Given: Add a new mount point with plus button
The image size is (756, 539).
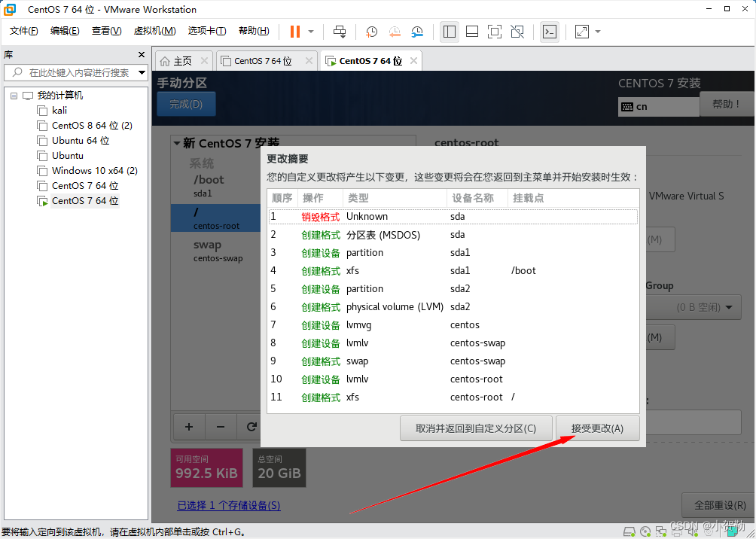Looking at the screenshot, I should [x=189, y=427].
